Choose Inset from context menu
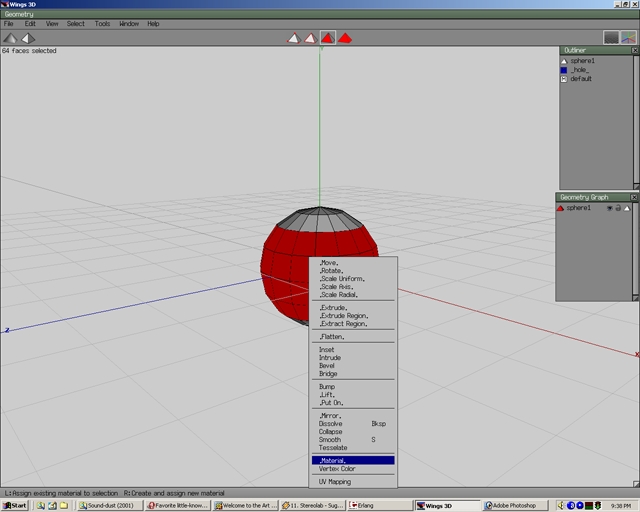This screenshot has height=512, width=640. [353, 350]
